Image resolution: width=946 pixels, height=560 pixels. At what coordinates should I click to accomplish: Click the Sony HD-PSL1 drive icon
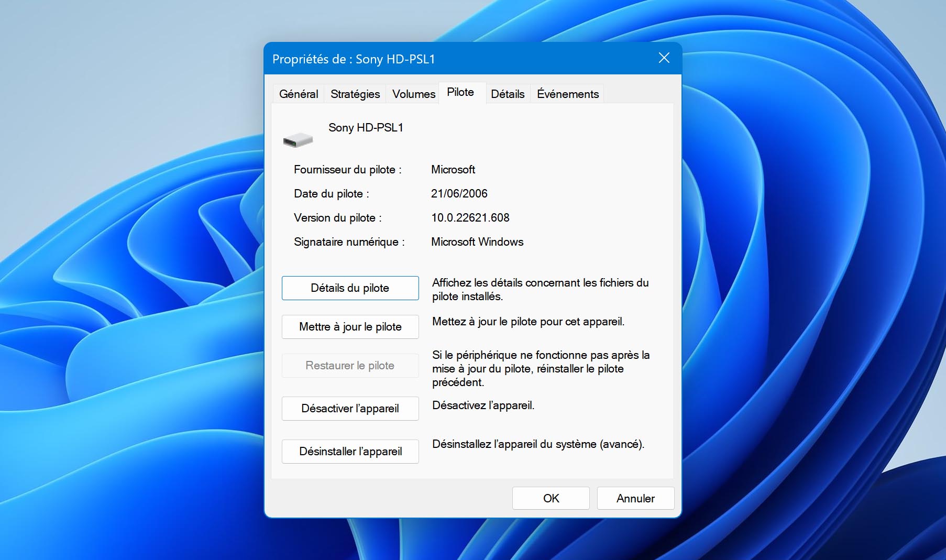pos(298,140)
